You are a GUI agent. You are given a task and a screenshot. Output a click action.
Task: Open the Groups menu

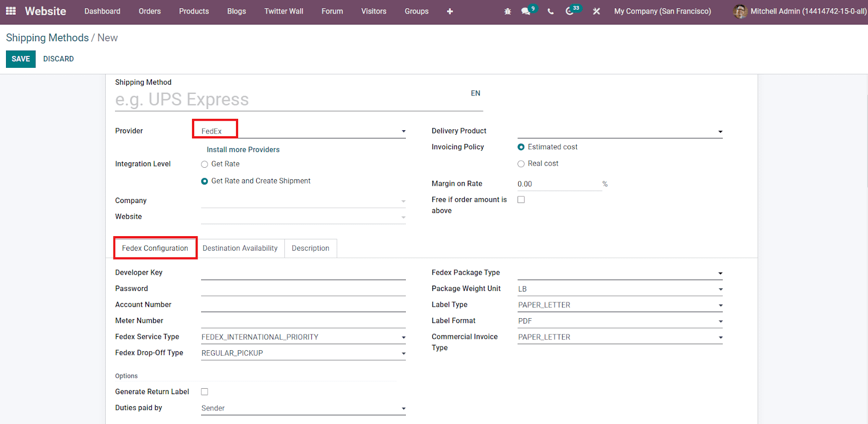point(417,11)
